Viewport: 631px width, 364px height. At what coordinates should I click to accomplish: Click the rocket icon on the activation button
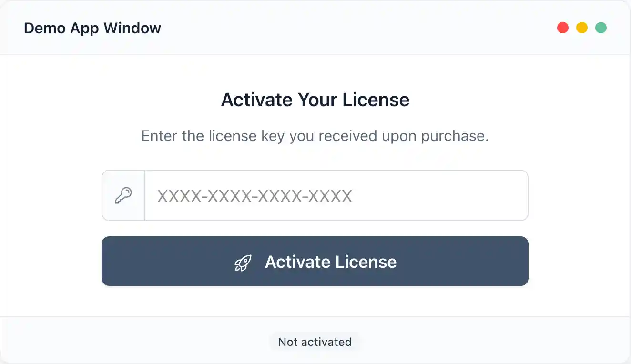[x=243, y=262]
